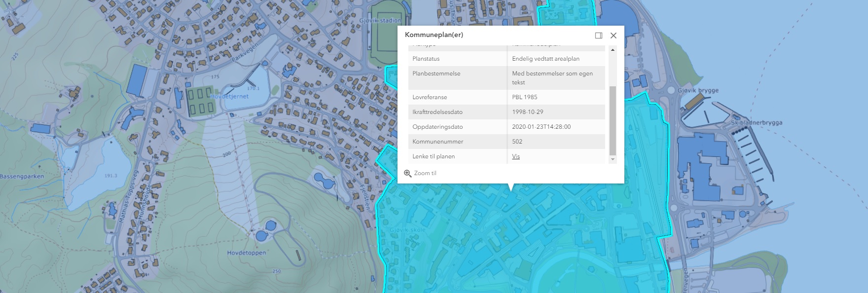Click the Hovdetoppen label on map
This screenshot has height=293, width=868.
point(246,253)
